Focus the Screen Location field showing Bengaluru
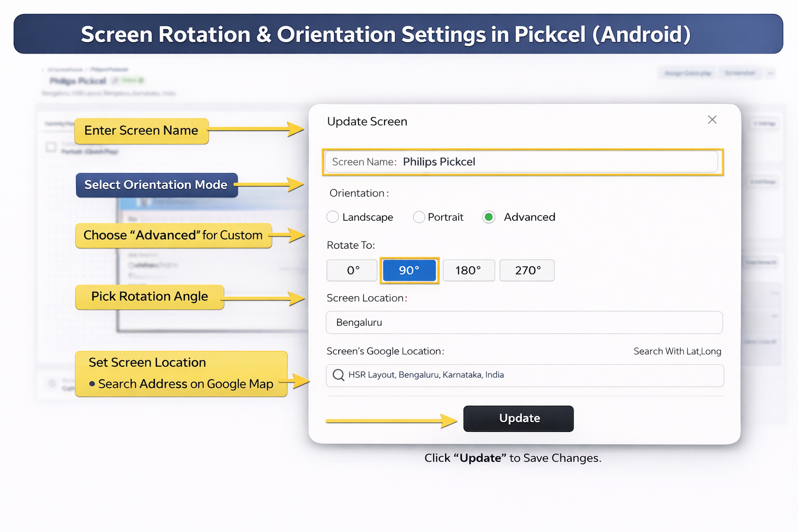This screenshot has height=532, width=798. pos(524,323)
